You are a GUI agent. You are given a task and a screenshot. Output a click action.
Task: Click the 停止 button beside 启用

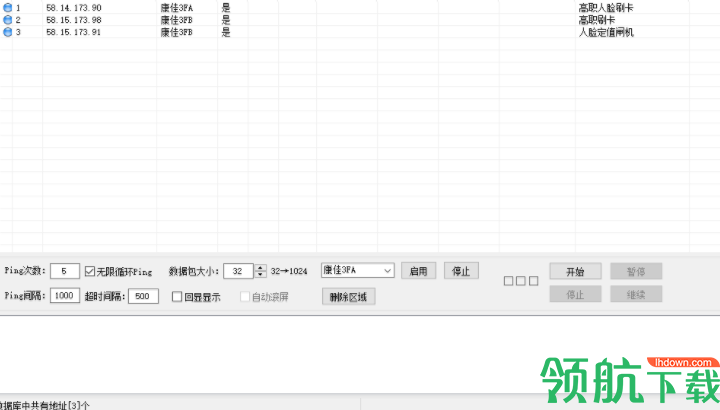(x=461, y=271)
